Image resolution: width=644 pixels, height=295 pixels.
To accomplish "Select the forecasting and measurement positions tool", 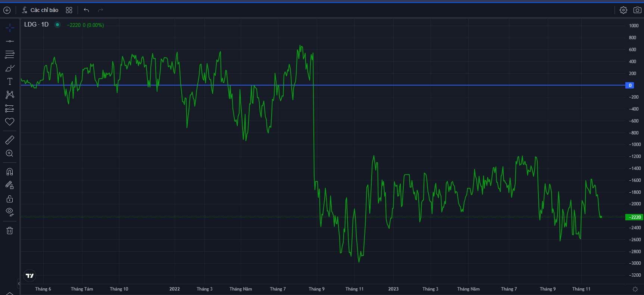I will (10, 108).
